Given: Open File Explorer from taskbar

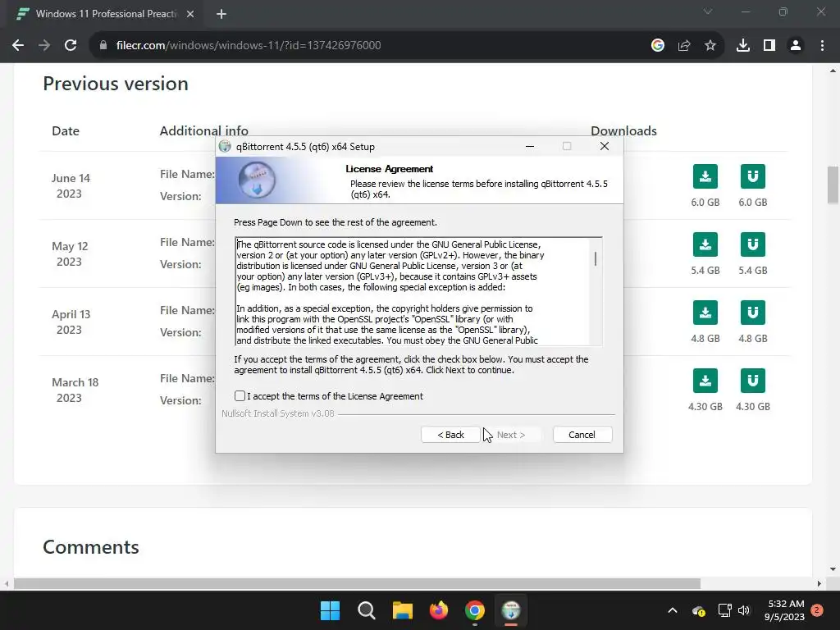Looking at the screenshot, I should click(402, 610).
